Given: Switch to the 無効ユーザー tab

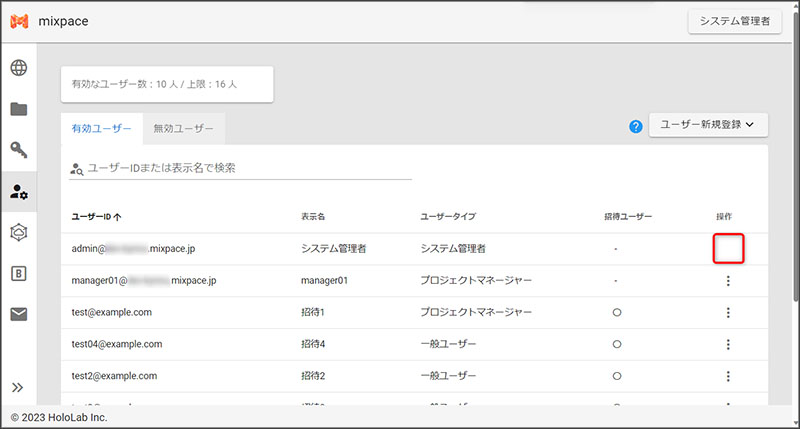Looking at the screenshot, I should click(x=183, y=129).
